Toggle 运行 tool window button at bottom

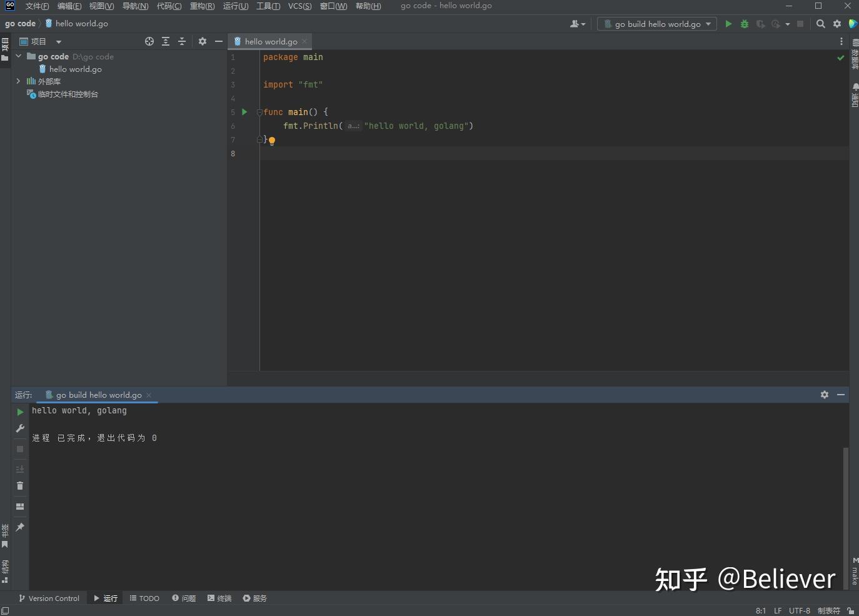(106, 598)
